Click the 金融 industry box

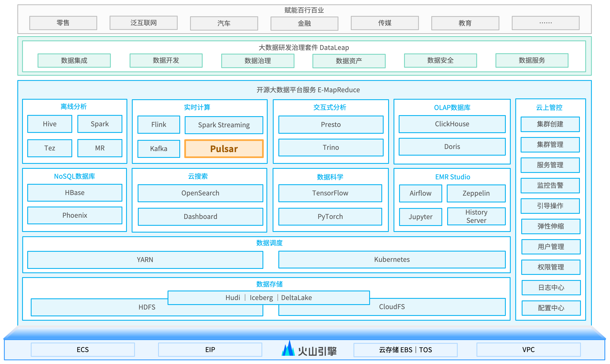pos(304,23)
